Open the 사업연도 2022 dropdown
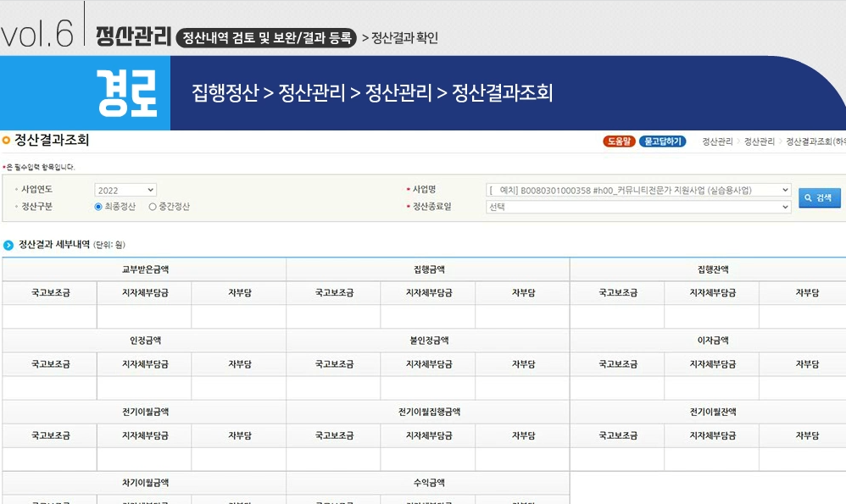Viewport: 846px width, 504px height. [x=125, y=190]
